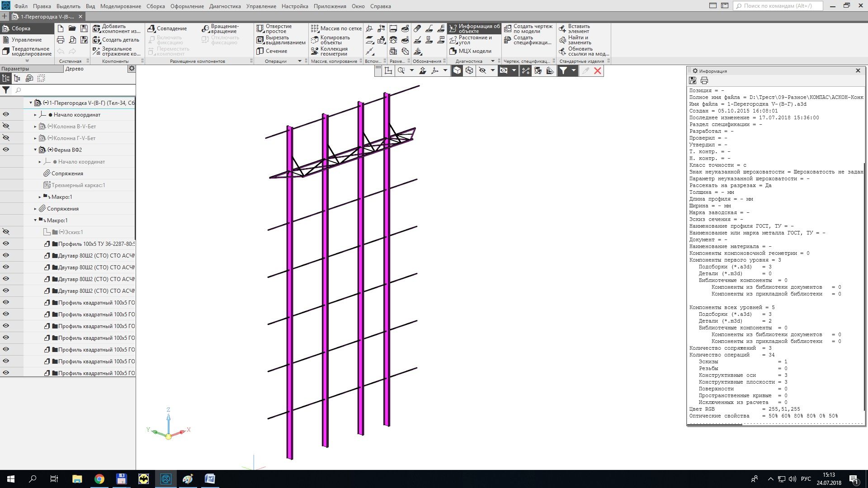The width and height of the screenshot is (868, 488).
Task: Open the 'МЦХ модели' mass properties tool
Action: pos(470,51)
